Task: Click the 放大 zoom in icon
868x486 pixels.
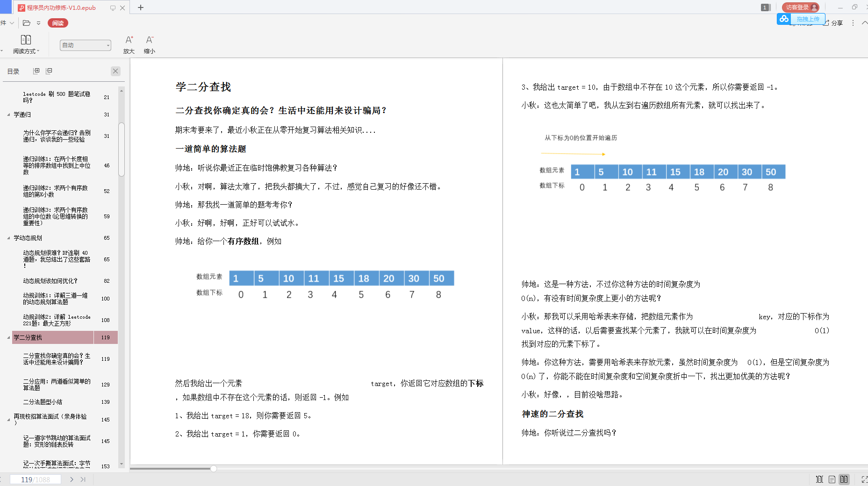Action: (x=129, y=45)
